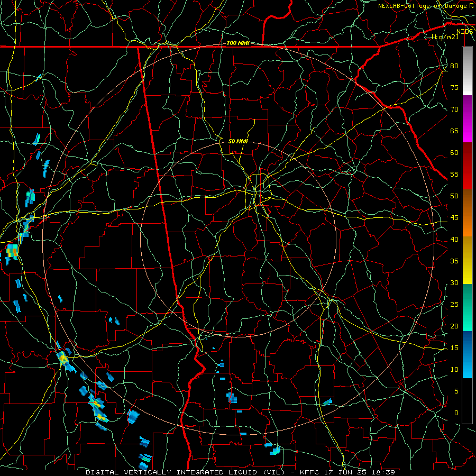This screenshot has width=476, height=476.
Task: Click the 10 value on the color scale
Action: tap(454, 370)
